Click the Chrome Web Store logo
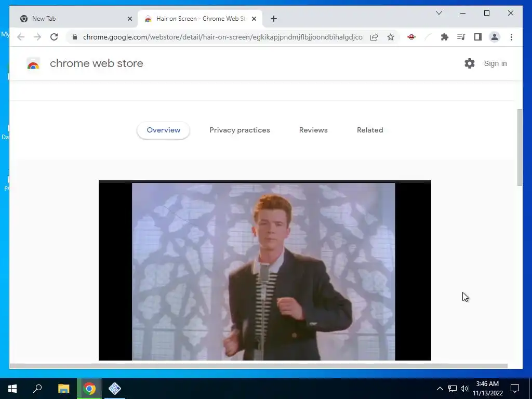The width and height of the screenshot is (532, 399). tap(33, 63)
